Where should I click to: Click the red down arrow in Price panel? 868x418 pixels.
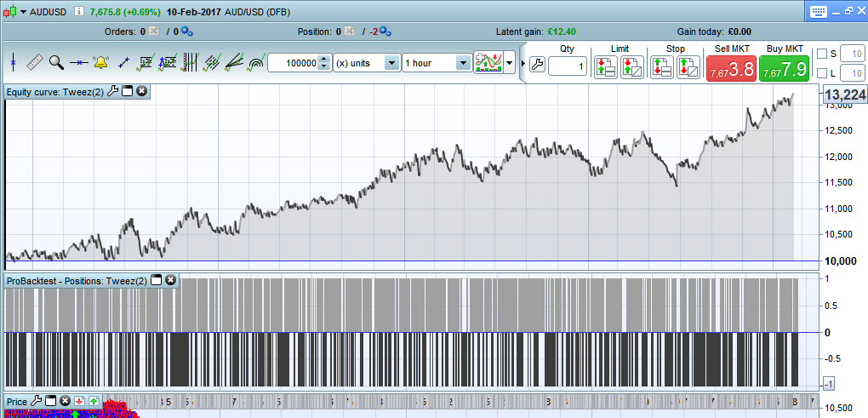pos(79,401)
